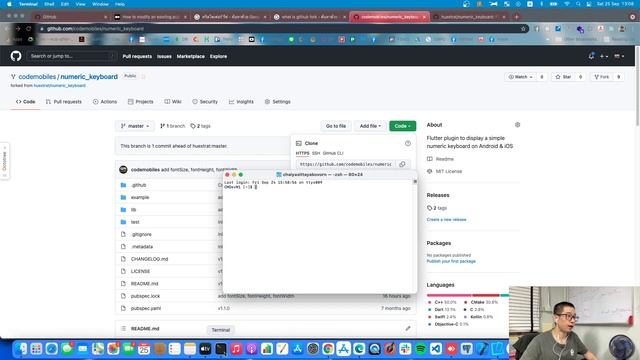Screen dimensions: 640x360
Task: Open the Projects tab
Action: 140,102
